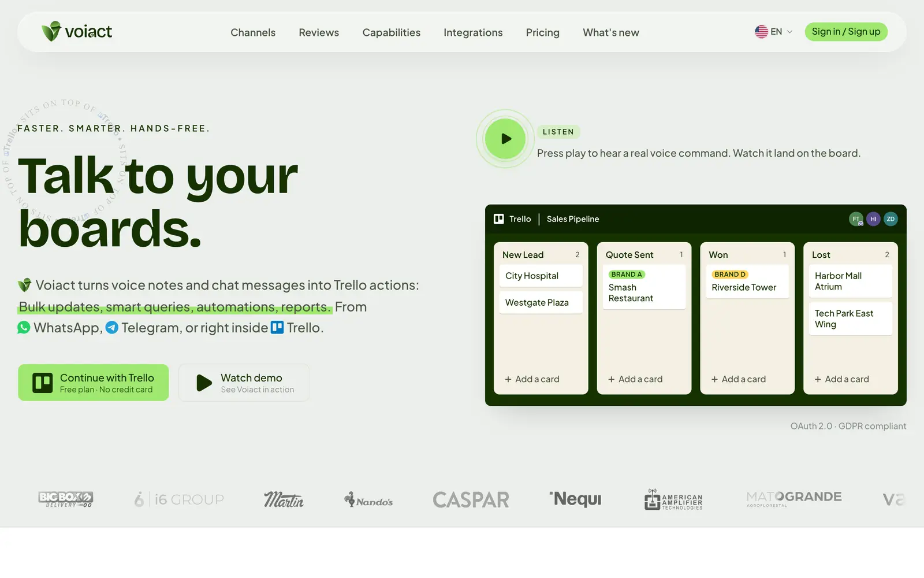Expand the EN language dropdown

point(774,32)
